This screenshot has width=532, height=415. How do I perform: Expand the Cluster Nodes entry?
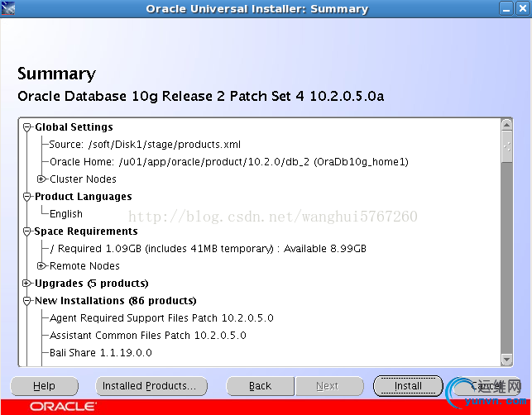[x=41, y=179]
